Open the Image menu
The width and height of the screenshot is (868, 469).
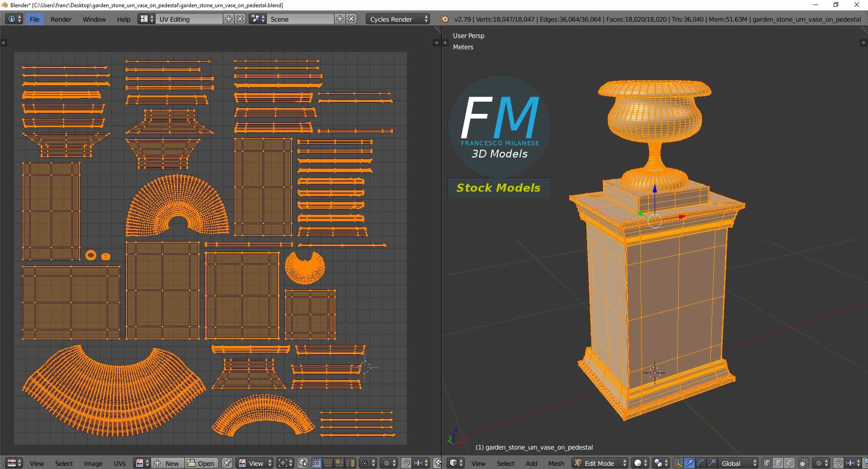pos(93,463)
